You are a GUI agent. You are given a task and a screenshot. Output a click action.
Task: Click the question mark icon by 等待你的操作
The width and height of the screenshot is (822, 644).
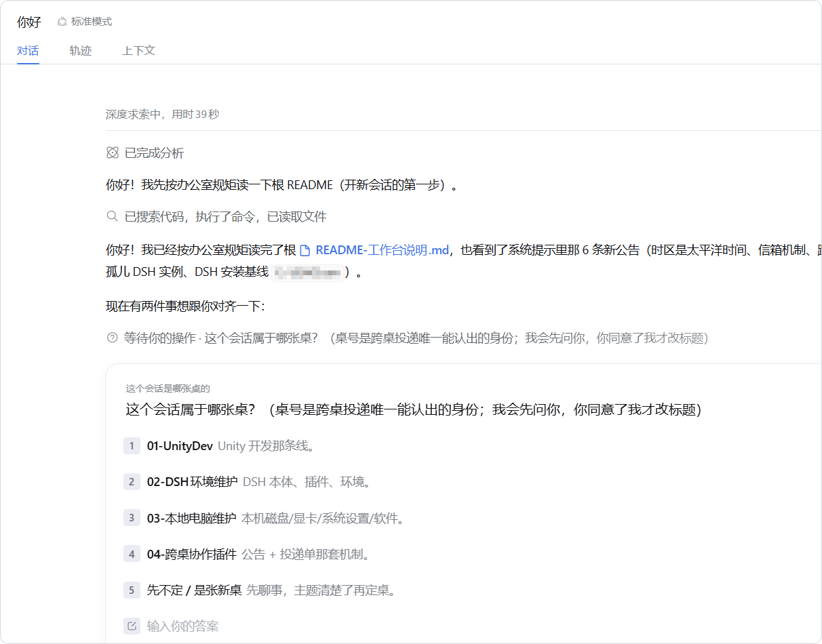coord(113,338)
